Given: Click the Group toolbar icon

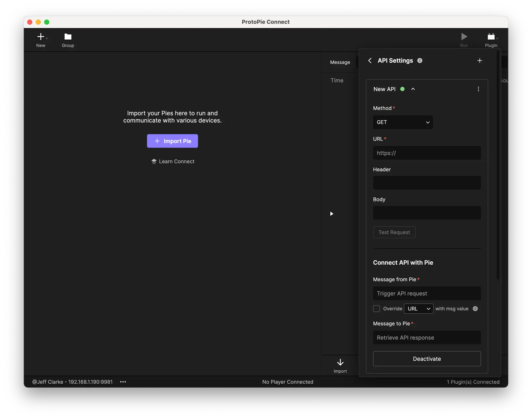Looking at the screenshot, I should click(68, 39).
